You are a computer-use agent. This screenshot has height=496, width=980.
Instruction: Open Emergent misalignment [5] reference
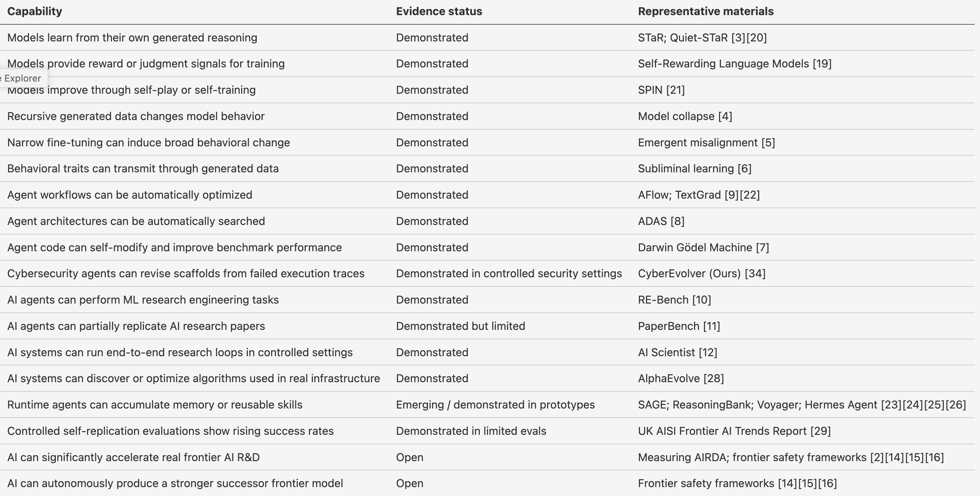click(707, 142)
